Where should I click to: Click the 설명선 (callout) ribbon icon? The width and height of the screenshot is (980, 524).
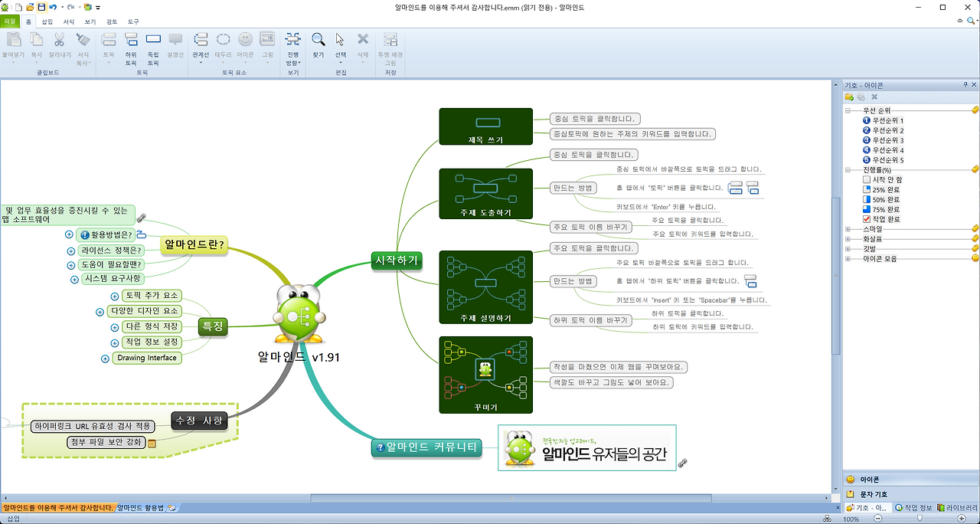click(x=175, y=39)
